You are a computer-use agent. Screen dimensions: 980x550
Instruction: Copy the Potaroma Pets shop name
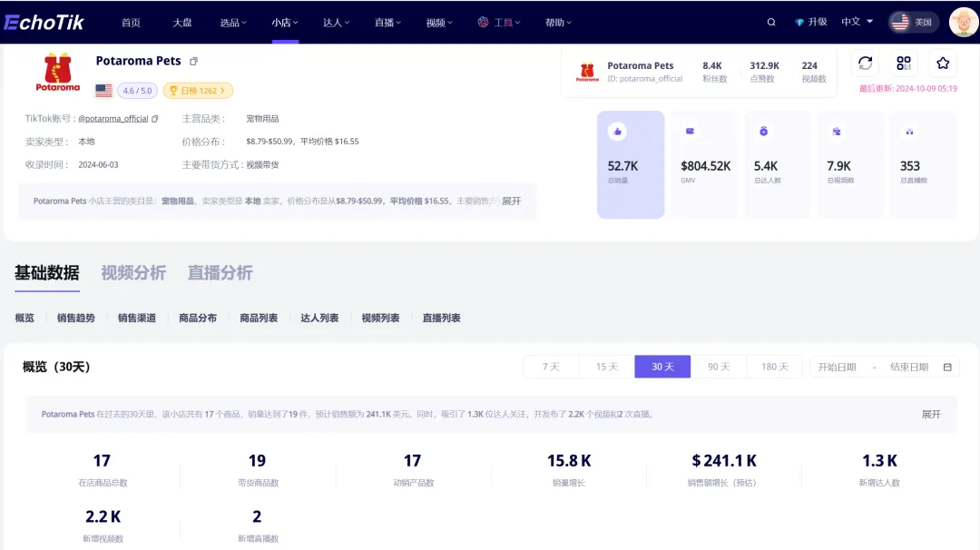[193, 62]
